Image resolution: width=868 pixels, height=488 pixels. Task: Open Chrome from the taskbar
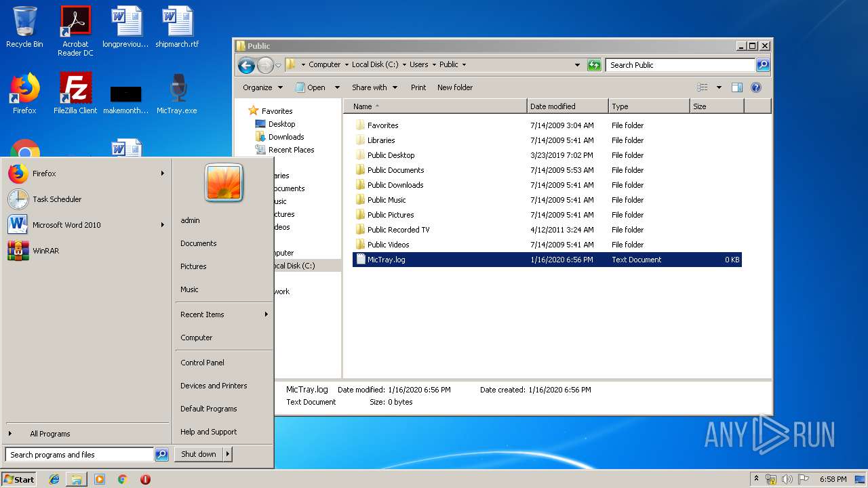(x=122, y=479)
